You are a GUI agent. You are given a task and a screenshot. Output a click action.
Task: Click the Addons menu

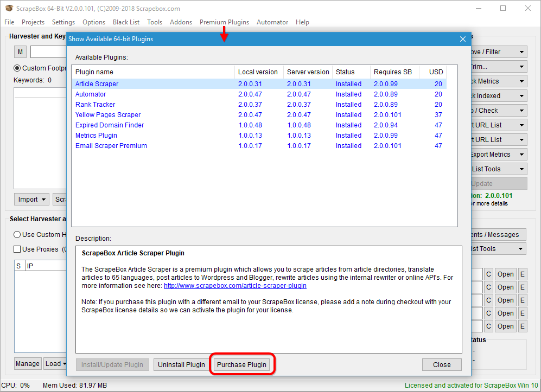(x=181, y=22)
